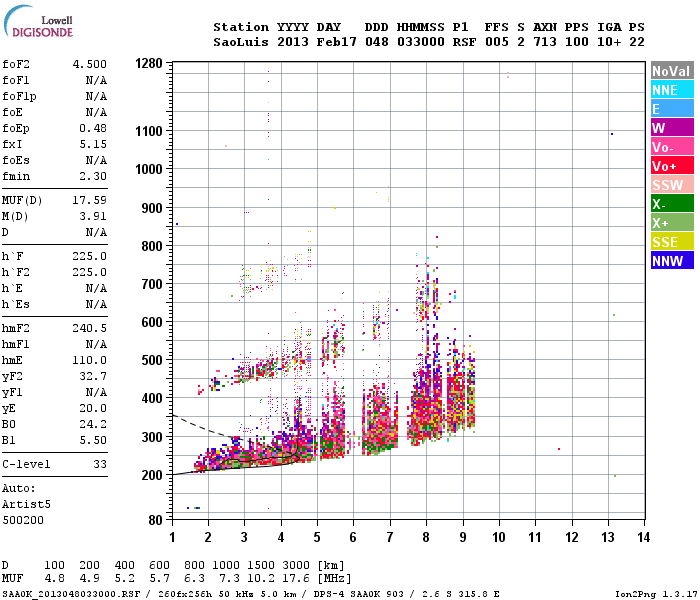Click the C-level value 33
The image size is (700, 600).
click(x=100, y=464)
